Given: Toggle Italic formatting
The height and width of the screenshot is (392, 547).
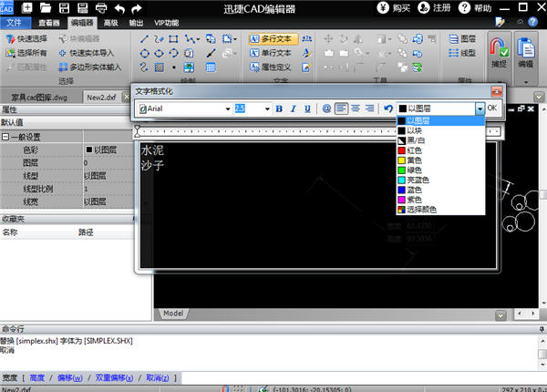Looking at the screenshot, I should click(x=293, y=108).
